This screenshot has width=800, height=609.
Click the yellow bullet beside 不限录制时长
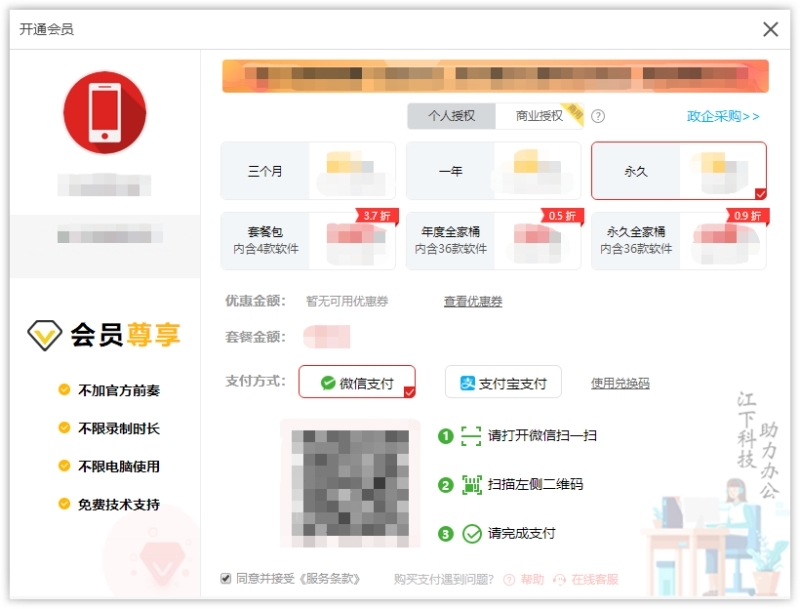(64, 427)
